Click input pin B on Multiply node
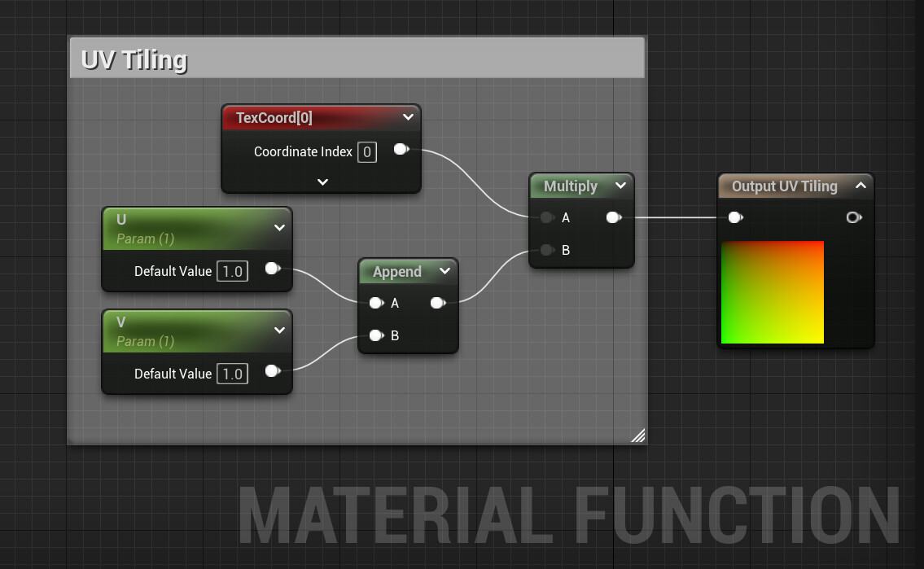 coord(547,250)
